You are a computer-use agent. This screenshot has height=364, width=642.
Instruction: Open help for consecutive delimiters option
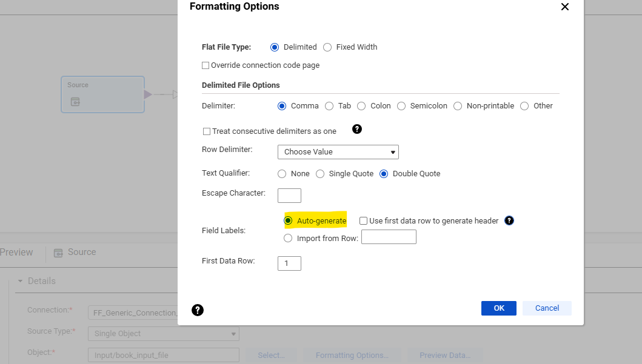[x=357, y=129]
